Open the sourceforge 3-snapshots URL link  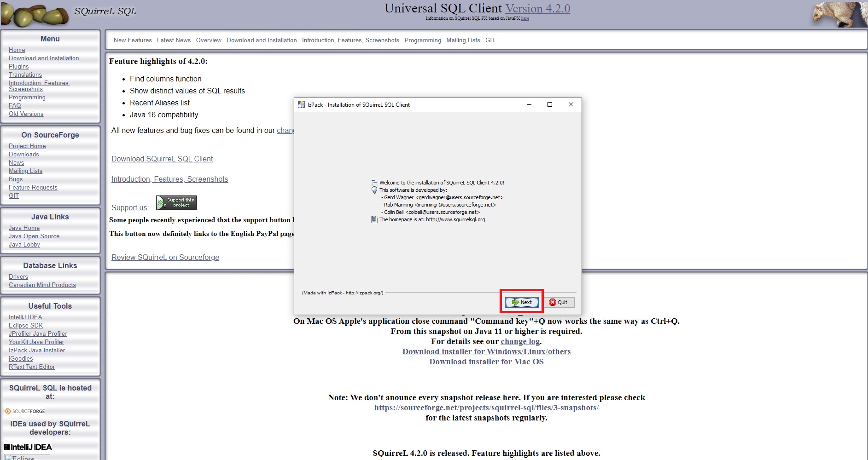click(x=486, y=408)
